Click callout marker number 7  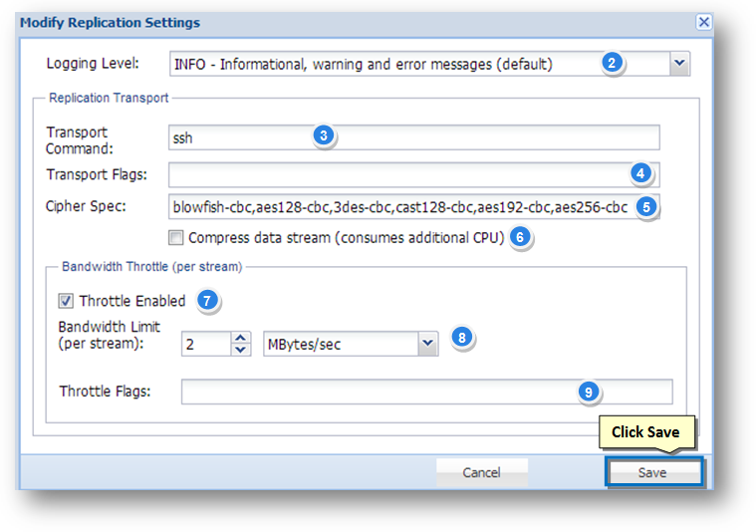[205, 300]
